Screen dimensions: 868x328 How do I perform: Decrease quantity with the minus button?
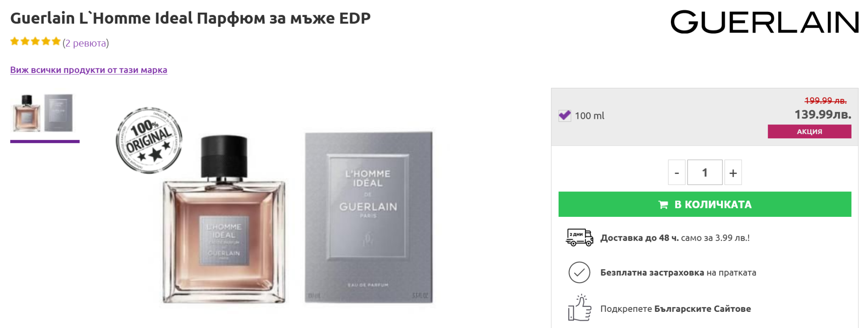(676, 173)
